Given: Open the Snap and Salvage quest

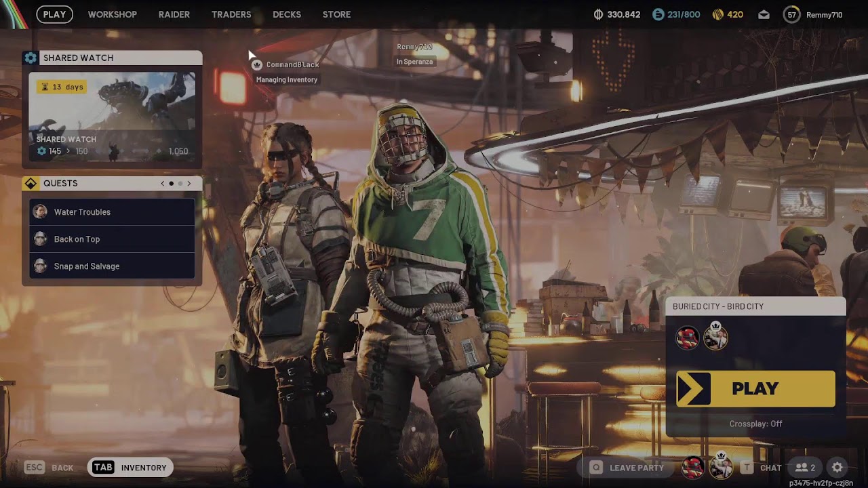Looking at the screenshot, I should (x=112, y=266).
